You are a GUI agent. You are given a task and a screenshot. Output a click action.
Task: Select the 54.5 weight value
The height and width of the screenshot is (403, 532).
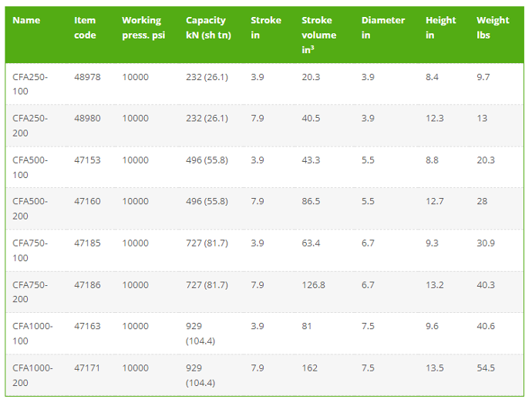point(486,368)
